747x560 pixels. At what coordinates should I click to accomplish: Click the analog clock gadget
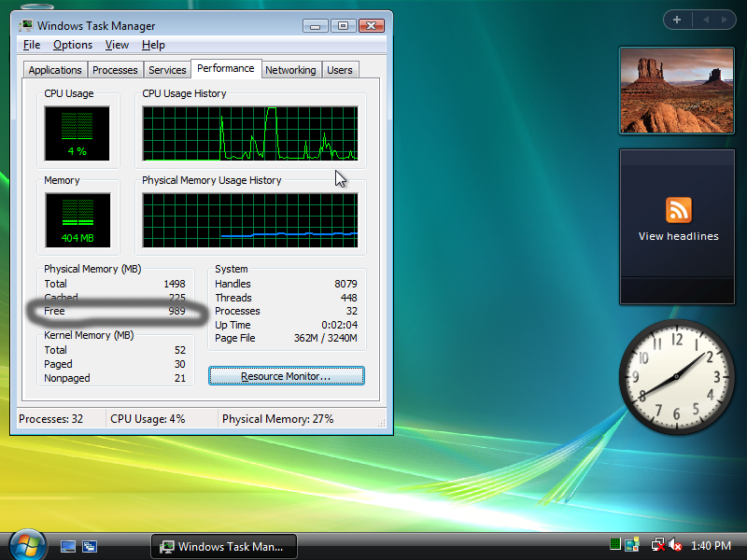pos(676,377)
